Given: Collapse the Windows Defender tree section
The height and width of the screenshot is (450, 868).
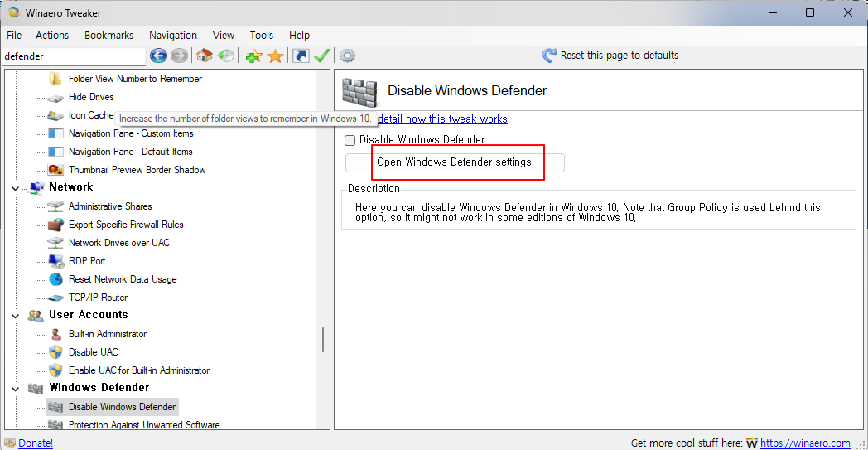Looking at the screenshot, I should coord(16,388).
